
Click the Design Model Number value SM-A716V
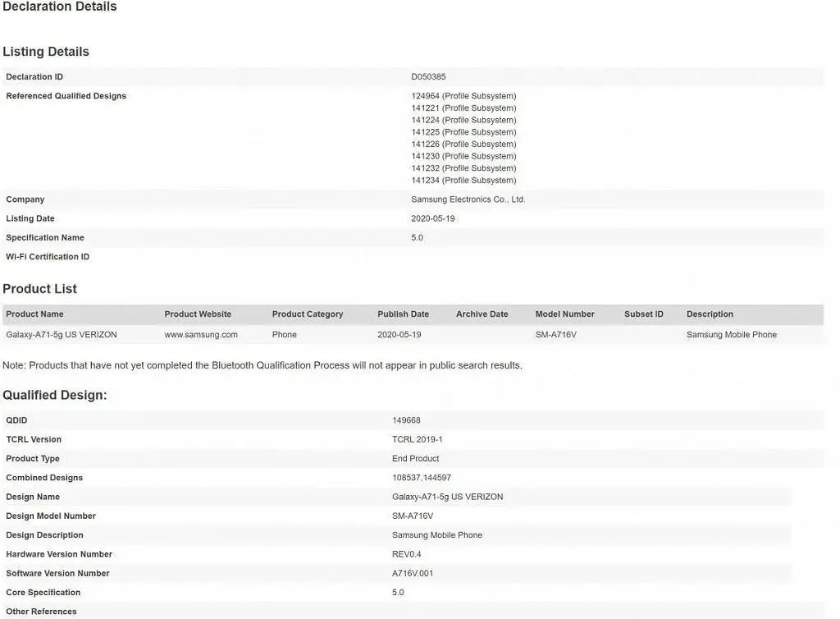coord(413,516)
